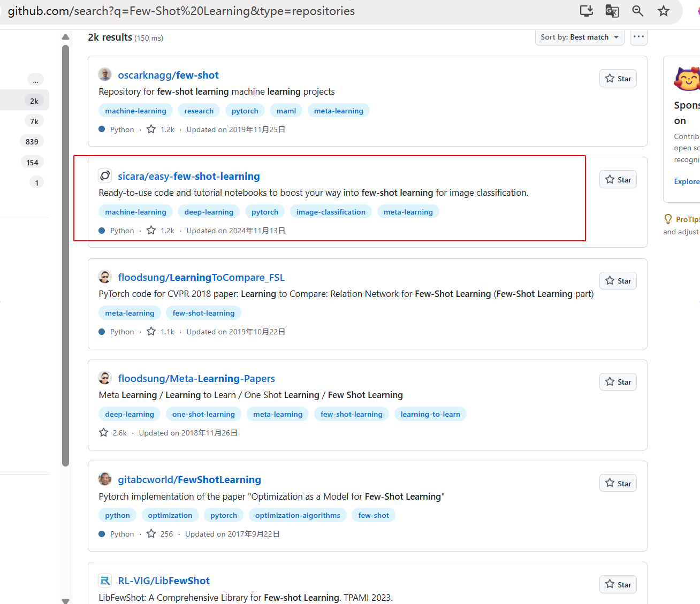Click the browser address bar URL

click(181, 11)
